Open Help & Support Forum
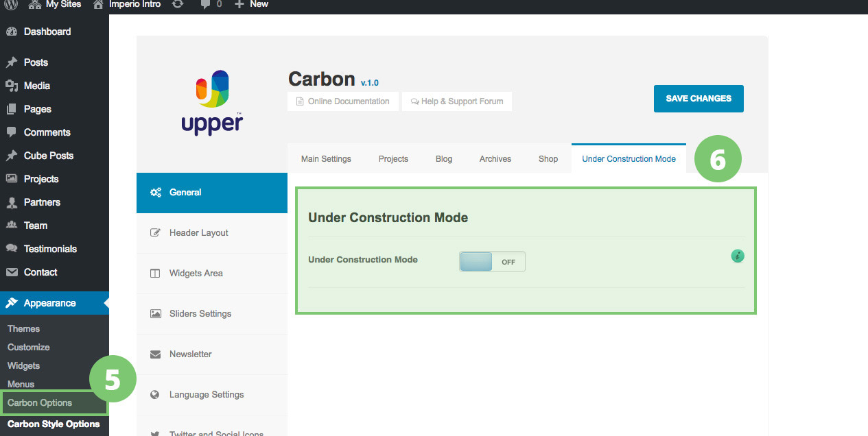This screenshot has height=436, width=868. [456, 101]
